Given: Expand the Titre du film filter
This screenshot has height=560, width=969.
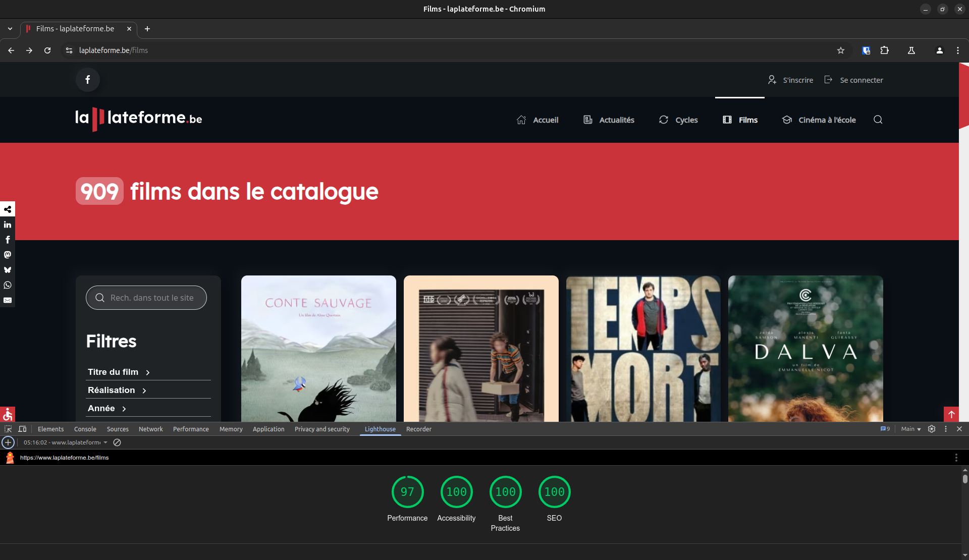Looking at the screenshot, I should [x=119, y=372].
